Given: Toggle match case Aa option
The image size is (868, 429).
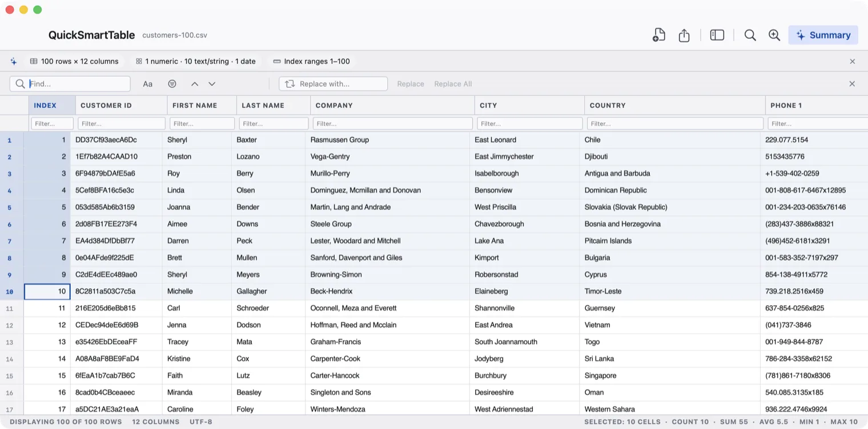Looking at the screenshot, I should pos(148,84).
